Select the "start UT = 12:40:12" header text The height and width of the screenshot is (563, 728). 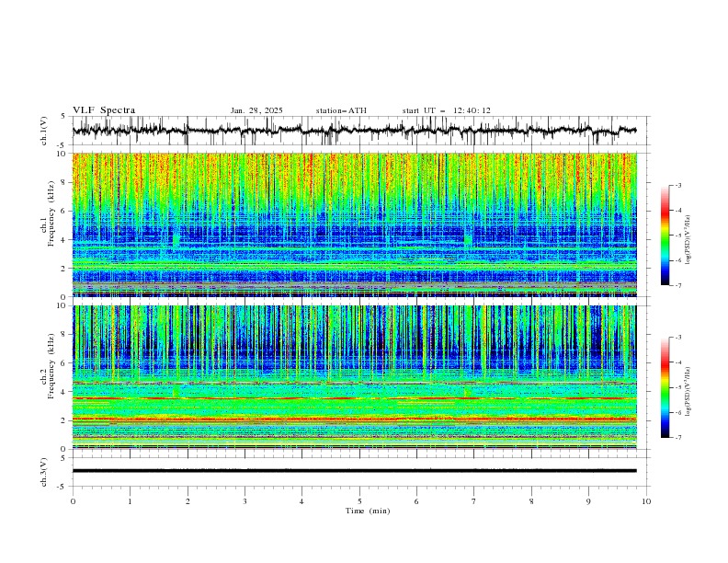tap(446, 110)
